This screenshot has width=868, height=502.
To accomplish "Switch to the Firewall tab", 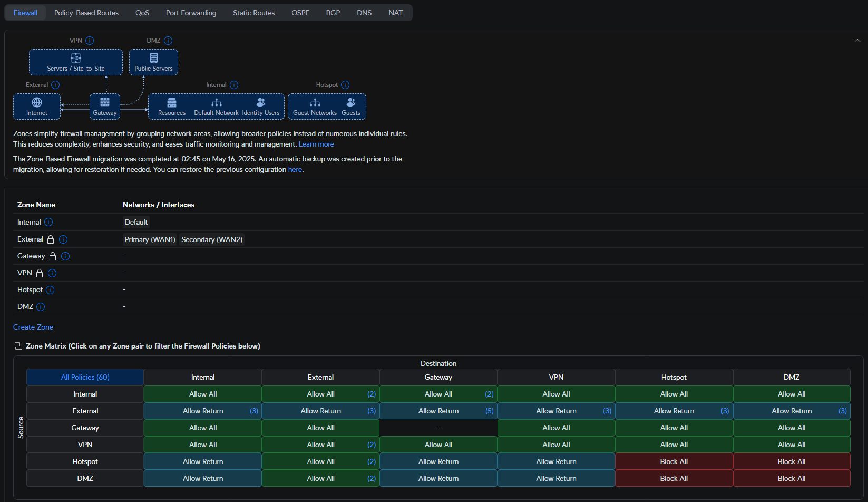I will (x=25, y=13).
